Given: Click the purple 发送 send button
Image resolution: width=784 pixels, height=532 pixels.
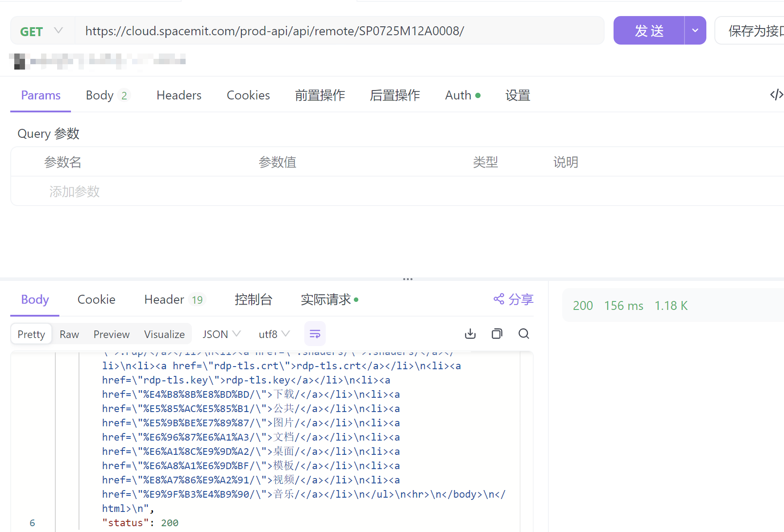Looking at the screenshot, I should pos(649,31).
